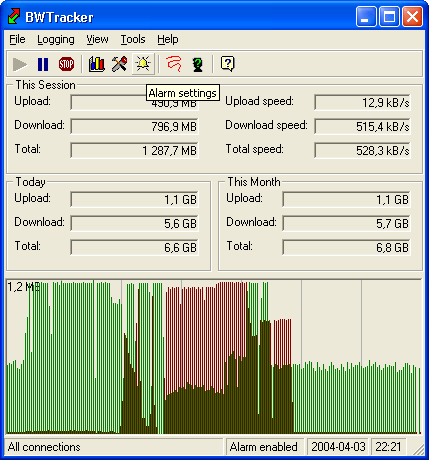
Task: Open the File menu
Action: pos(17,39)
